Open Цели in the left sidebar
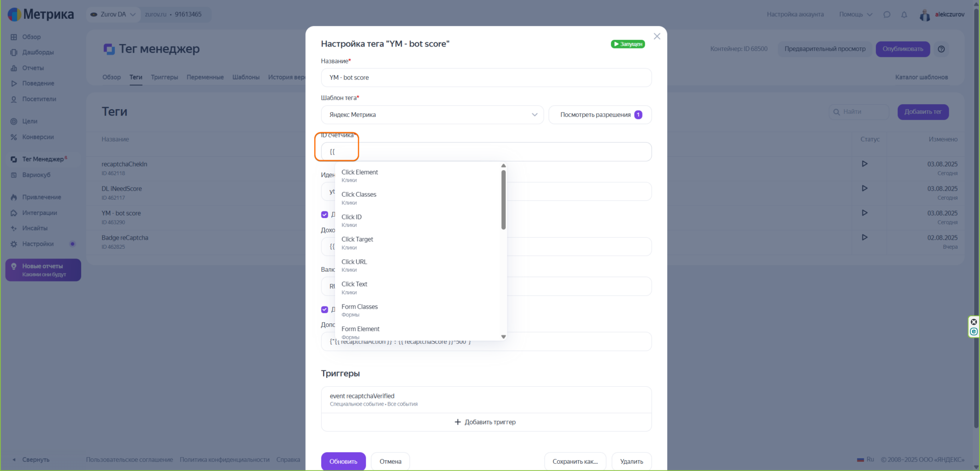This screenshot has width=980, height=471. pyautogui.click(x=30, y=121)
